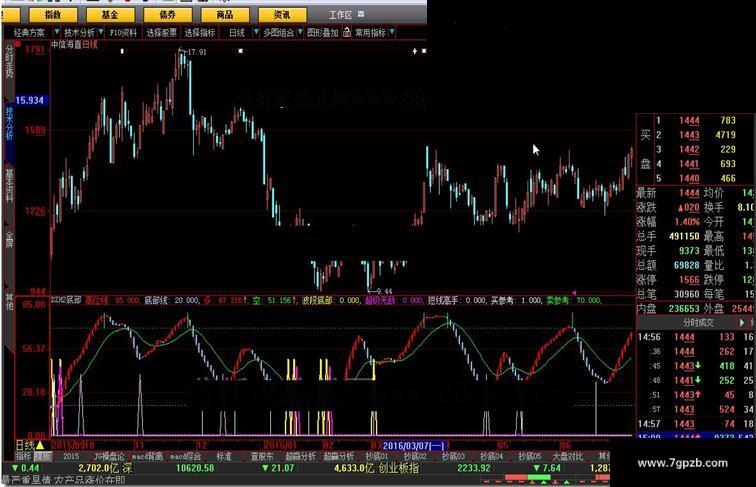Select the JG操盘论 template tab
The height and width of the screenshot is (487, 756).
click(109, 456)
